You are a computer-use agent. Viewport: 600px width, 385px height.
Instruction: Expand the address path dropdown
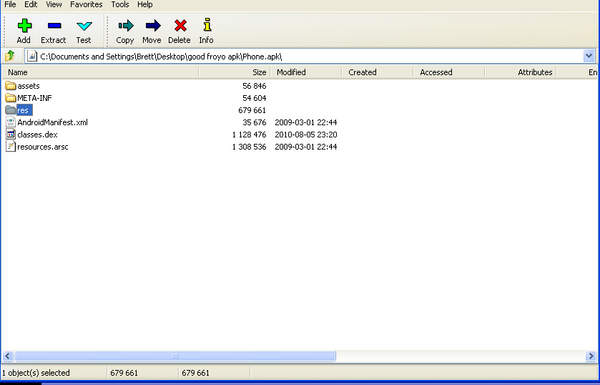point(589,56)
